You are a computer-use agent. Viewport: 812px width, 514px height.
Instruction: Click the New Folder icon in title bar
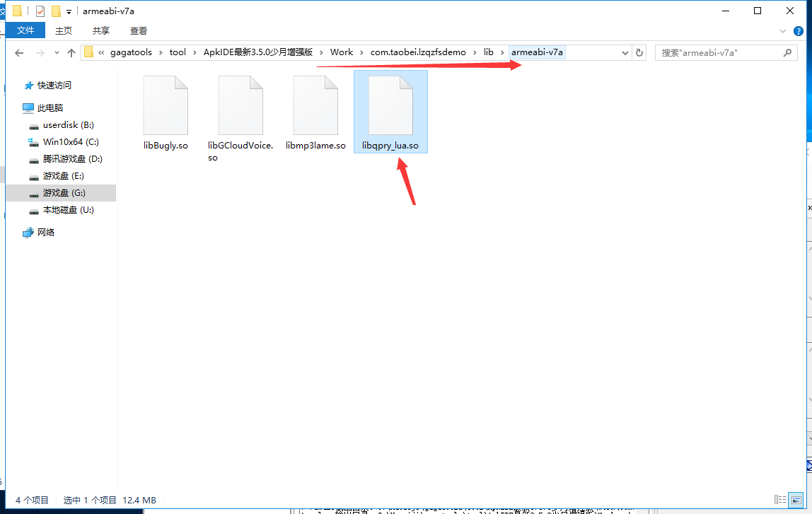[56, 11]
